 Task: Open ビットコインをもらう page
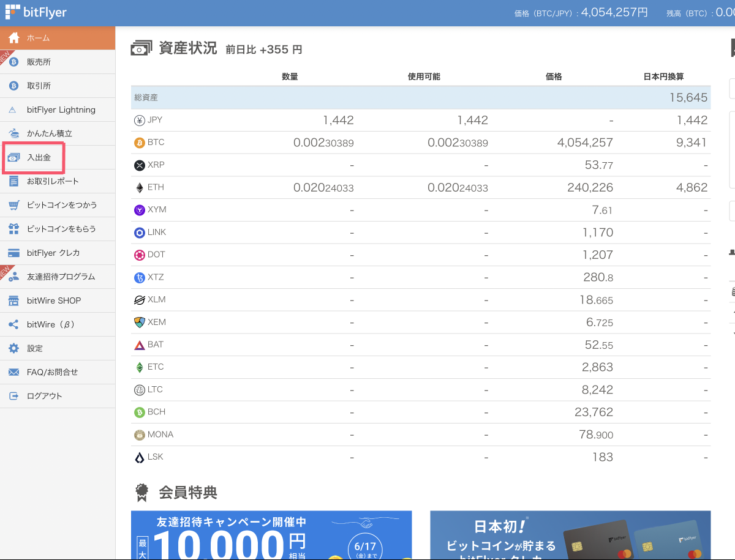(x=58, y=229)
